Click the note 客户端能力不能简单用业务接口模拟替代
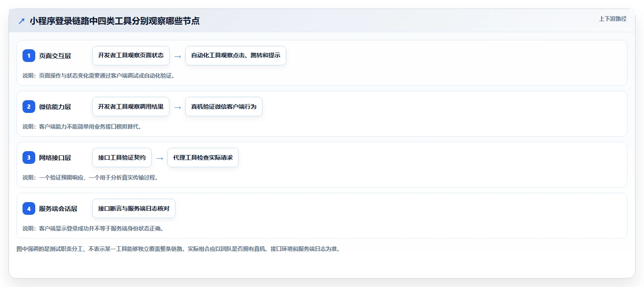The height and width of the screenshot is (287, 644). [x=82, y=127]
